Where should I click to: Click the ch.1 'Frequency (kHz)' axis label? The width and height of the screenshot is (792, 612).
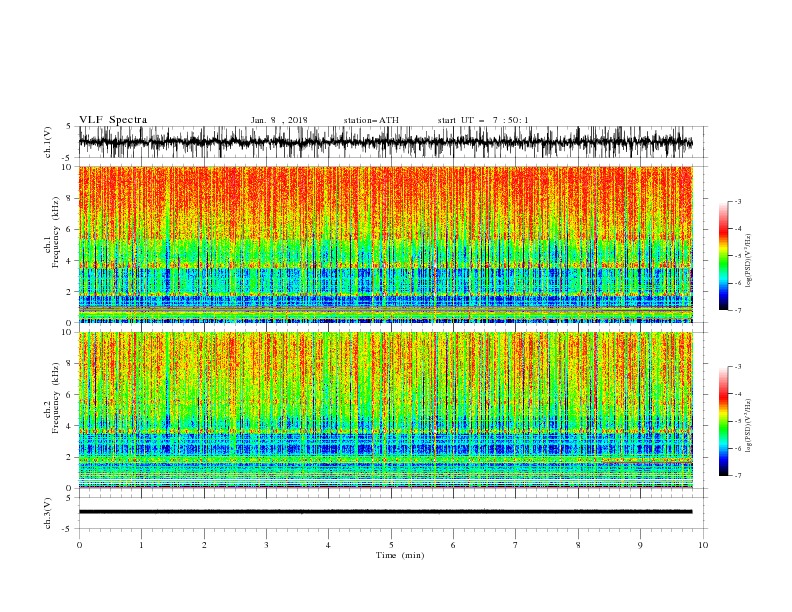point(56,232)
